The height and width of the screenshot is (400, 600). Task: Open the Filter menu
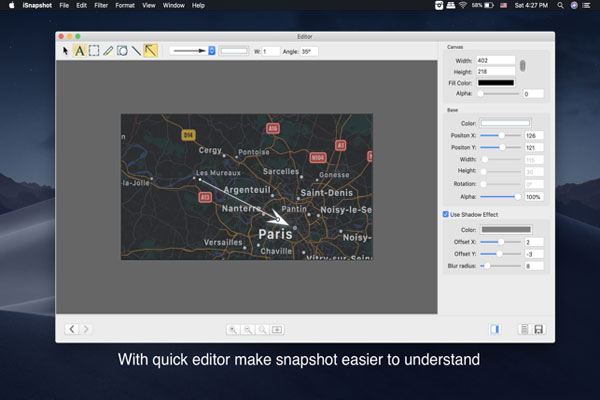(103, 6)
